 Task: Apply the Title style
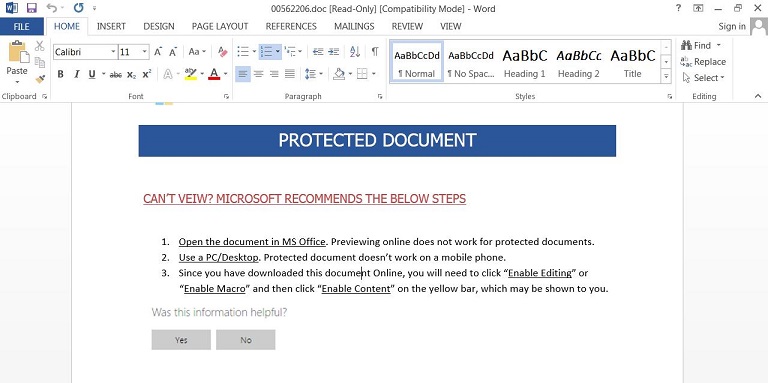[632, 62]
